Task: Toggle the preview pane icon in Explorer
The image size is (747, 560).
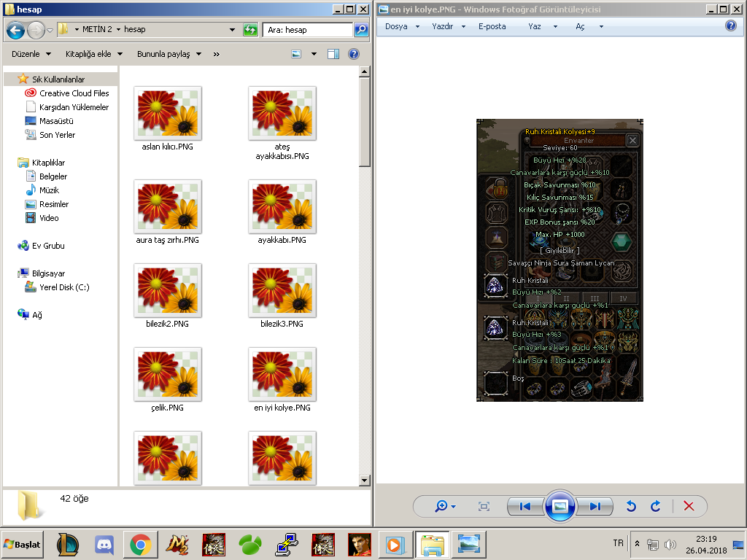Action: (333, 54)
